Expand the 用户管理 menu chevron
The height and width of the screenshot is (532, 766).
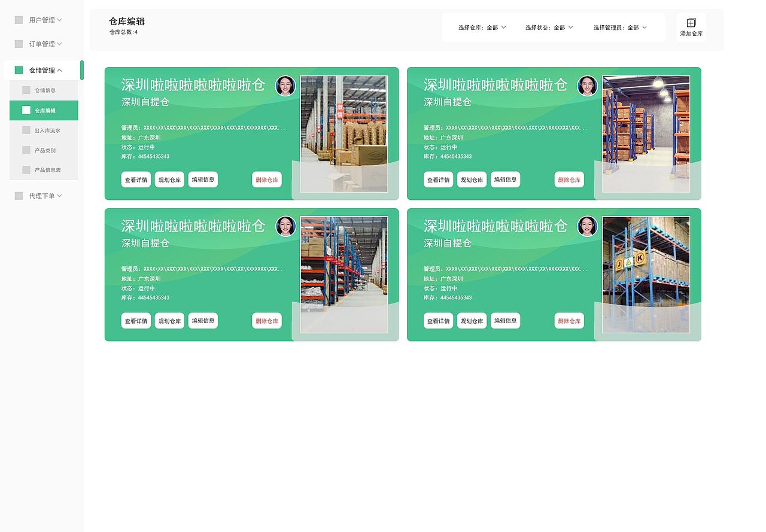[x=59, y=20]
